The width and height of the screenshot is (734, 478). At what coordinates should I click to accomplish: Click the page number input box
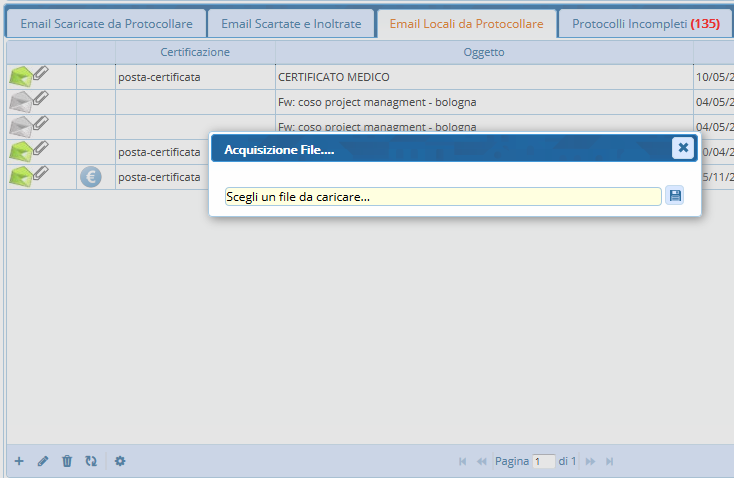(x=544, y=461)
